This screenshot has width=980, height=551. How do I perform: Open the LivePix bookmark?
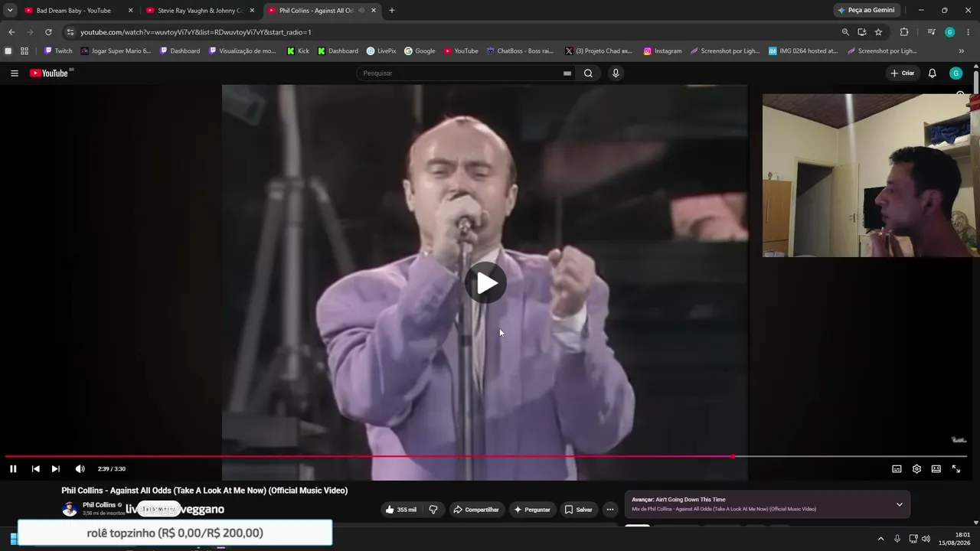point(381,51)
